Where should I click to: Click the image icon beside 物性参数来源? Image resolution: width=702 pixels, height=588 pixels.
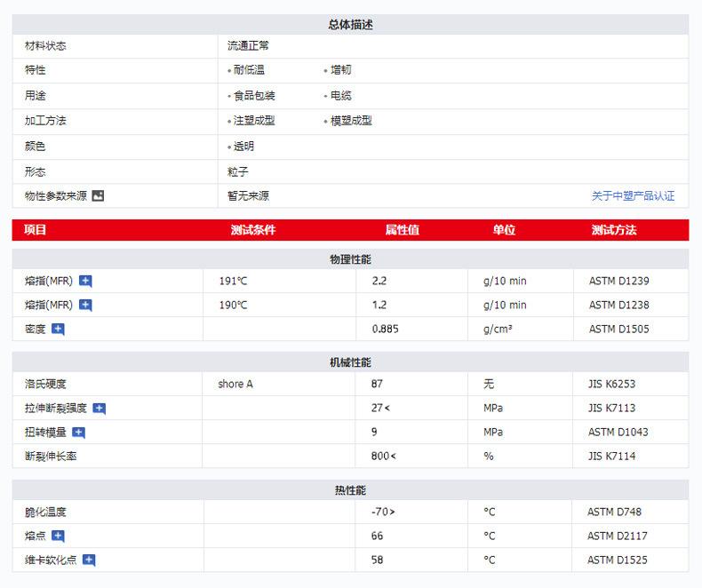click(98, 195)
